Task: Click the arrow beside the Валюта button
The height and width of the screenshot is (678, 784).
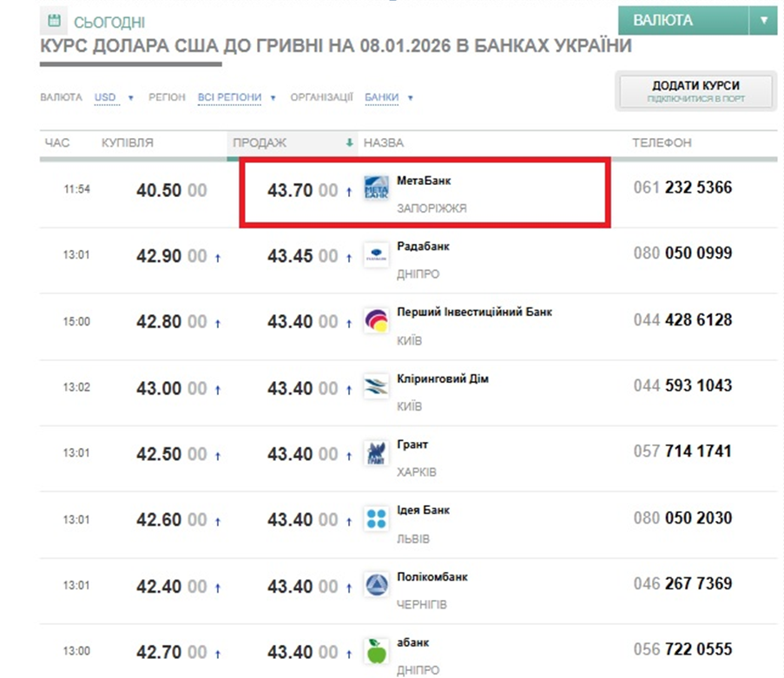Action: pyautogui.click(x=764, y=20)
